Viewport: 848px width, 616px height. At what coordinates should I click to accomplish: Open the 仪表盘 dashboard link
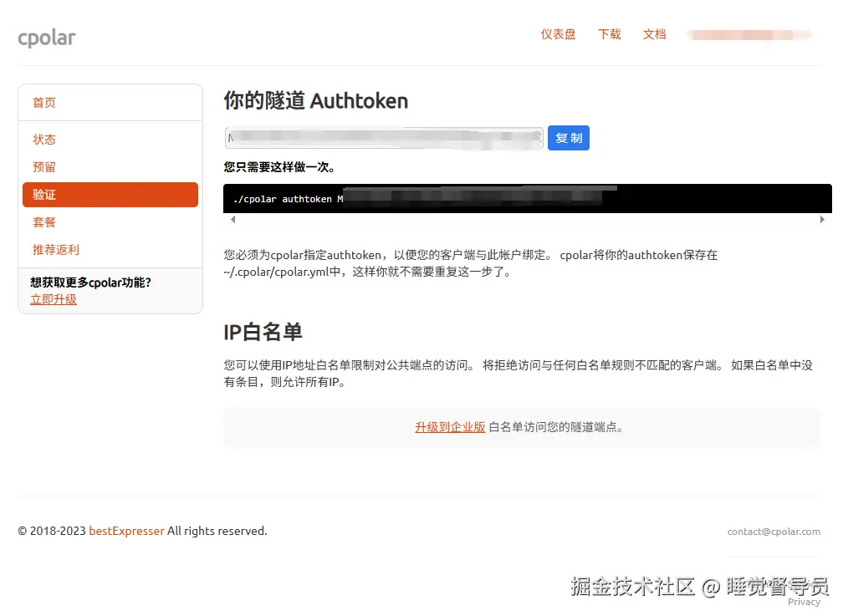(558, 34)
